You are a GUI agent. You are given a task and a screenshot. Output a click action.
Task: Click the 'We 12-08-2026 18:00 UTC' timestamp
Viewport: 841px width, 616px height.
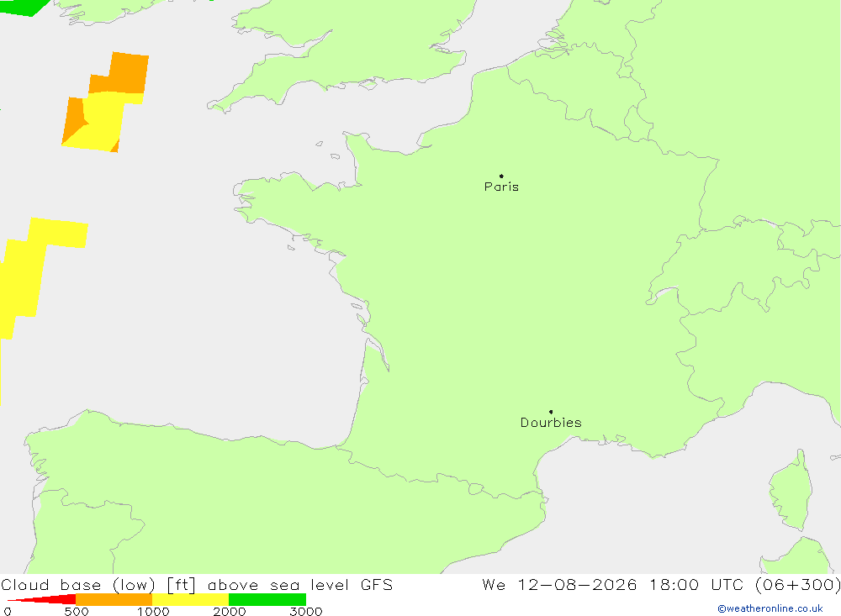tap(612, 584)
